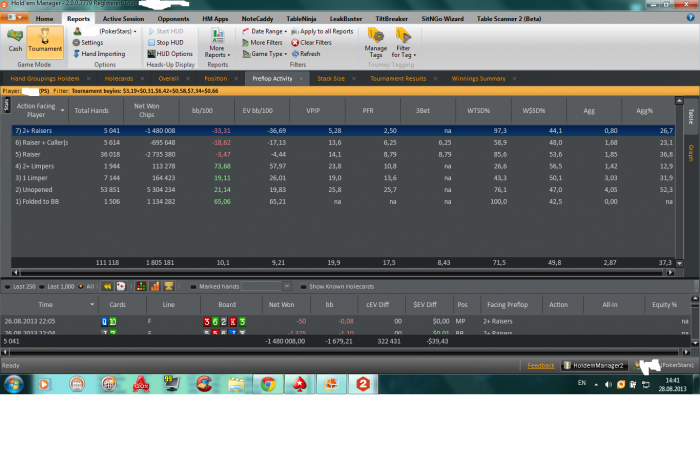Open the LeakBuster ribbon tab
700x462 pixels.
tap(346, 19)
